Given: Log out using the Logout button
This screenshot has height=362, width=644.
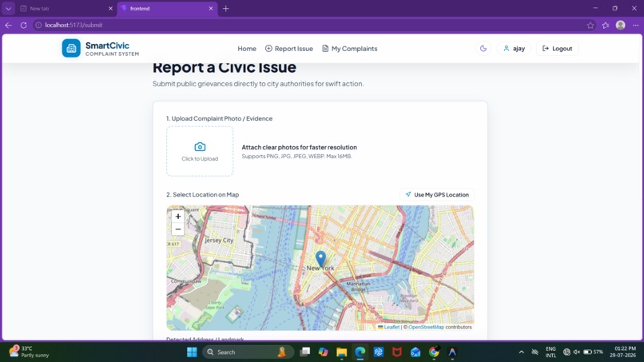Looking at the screenshot, I should point(557,49).
